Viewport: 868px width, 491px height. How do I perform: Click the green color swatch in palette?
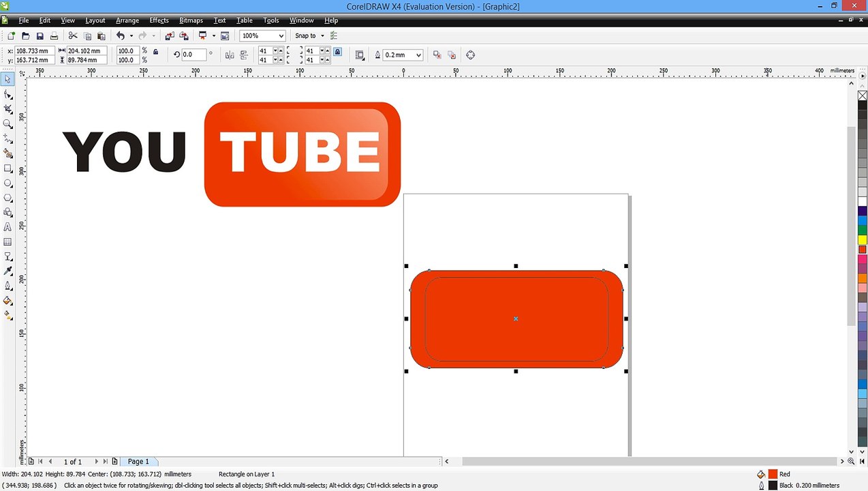862,230
